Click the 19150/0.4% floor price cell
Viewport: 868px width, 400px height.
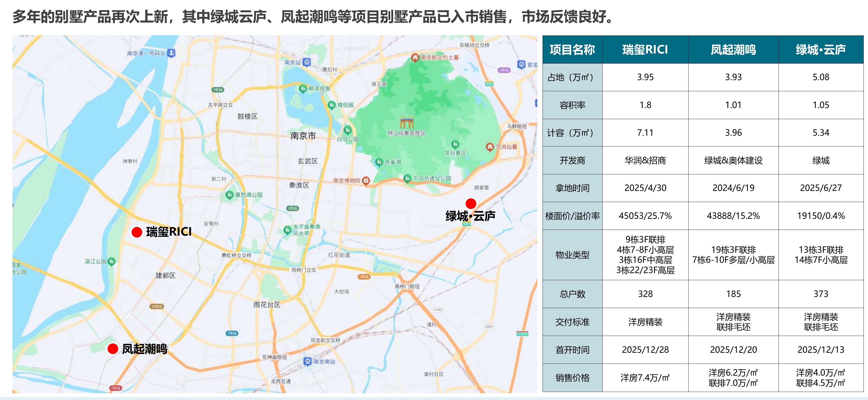(x=821, y=216)
